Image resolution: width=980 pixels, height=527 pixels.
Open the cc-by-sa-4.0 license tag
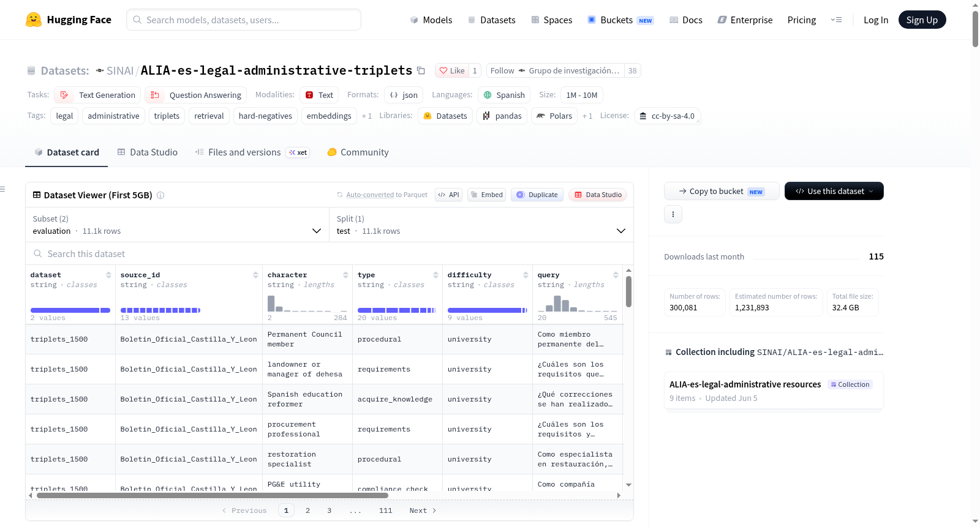(x=667, y=116)
